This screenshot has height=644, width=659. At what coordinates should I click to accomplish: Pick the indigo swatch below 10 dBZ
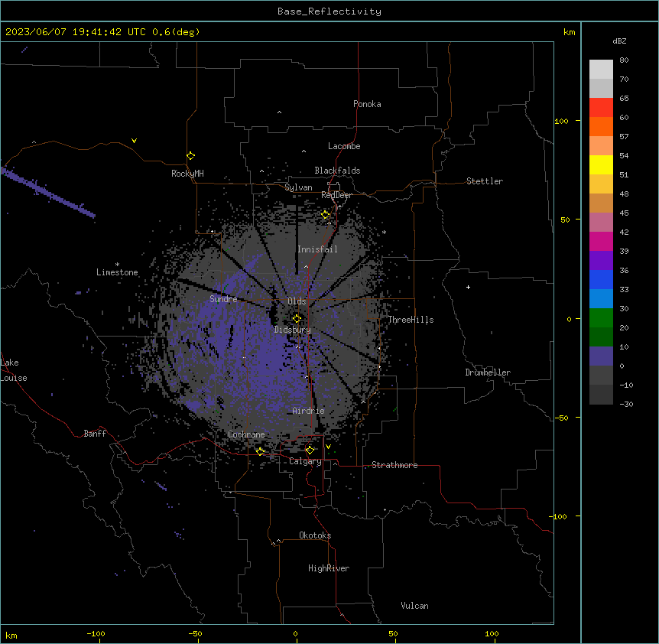[601, 356]
